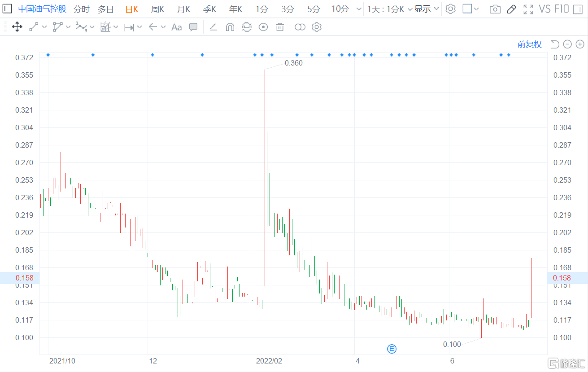Toggle drawings visibility eye icon

[x=263, y=27]
